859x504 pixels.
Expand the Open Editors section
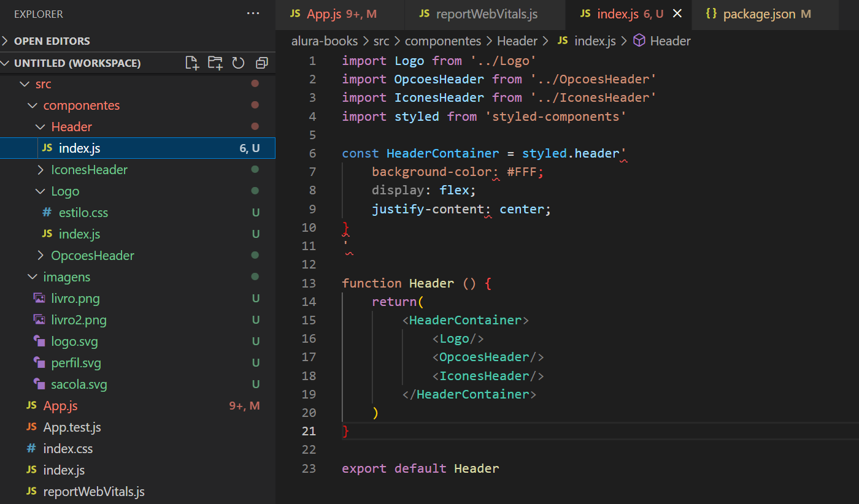(137, 41)
